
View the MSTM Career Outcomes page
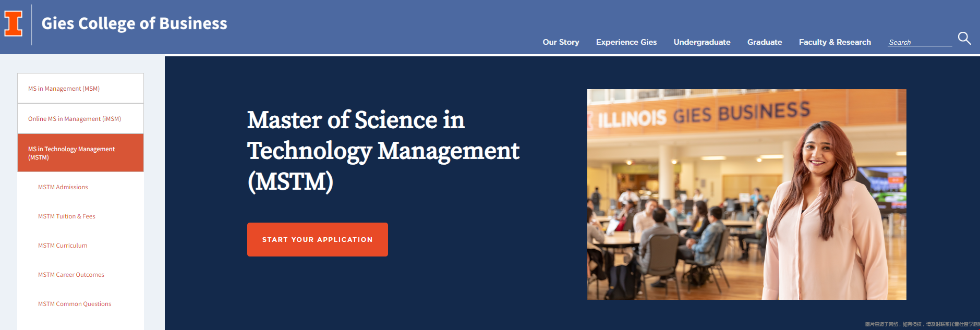pos(71,275)
